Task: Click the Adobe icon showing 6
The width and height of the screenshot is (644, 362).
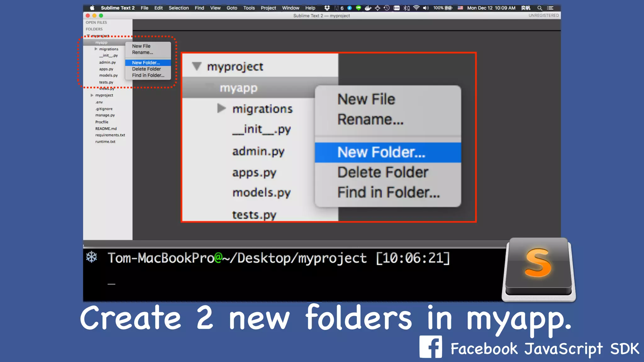Action: 339,8
